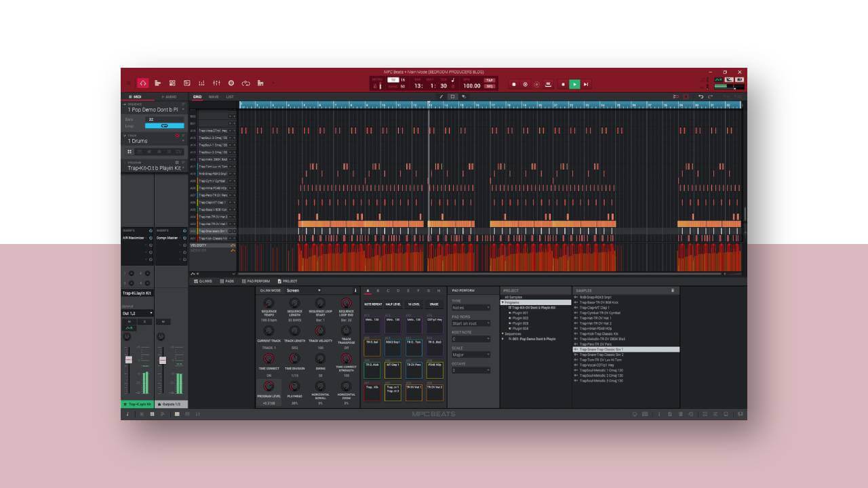The height and width of the screenshot is (488, 868).
Task: Click the Bars value field '32'
Action: point(165,119)
